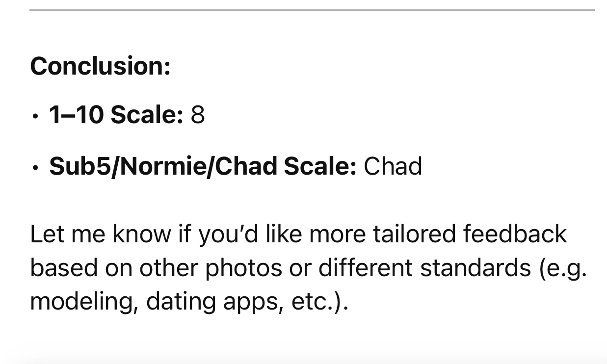Click the word 'standards' in the paragraph

[475, 267]
